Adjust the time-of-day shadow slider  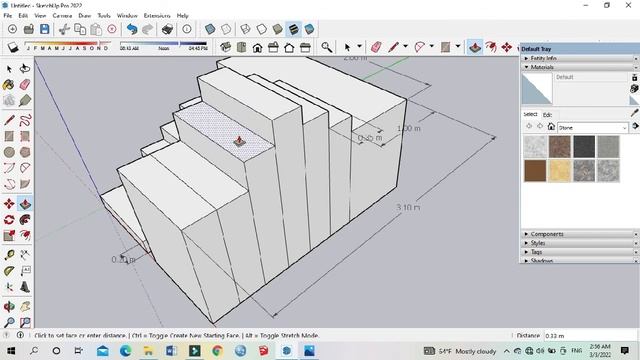[163, 43]
